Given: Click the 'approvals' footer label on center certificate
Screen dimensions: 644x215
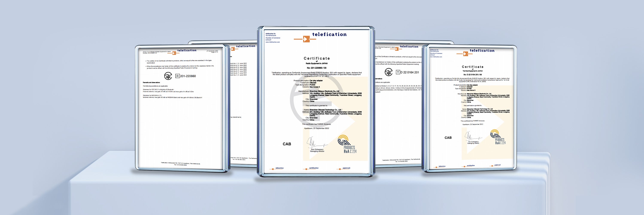Looking at the screenshot, I should click(x=346, y=168).
